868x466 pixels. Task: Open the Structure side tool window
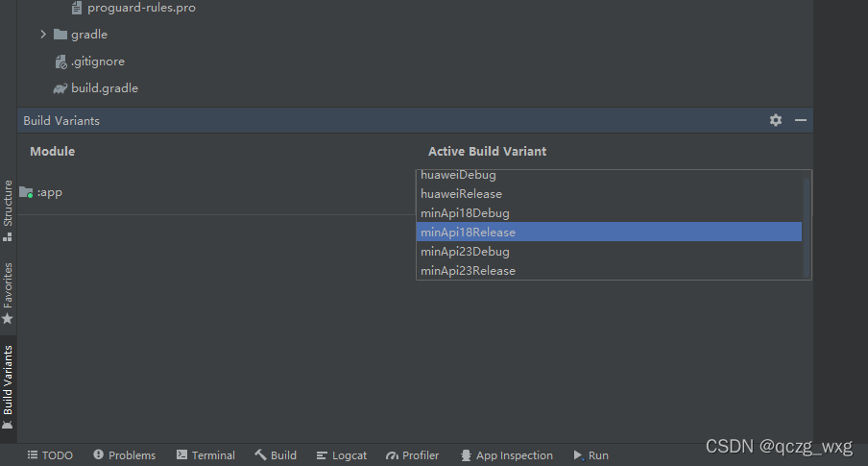tap(8, 210)
